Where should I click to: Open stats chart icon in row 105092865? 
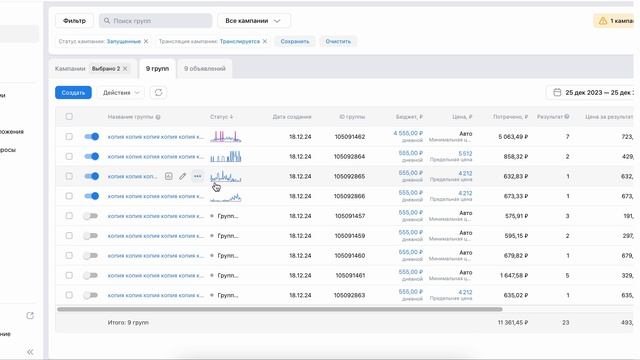[x=169, y=176]
